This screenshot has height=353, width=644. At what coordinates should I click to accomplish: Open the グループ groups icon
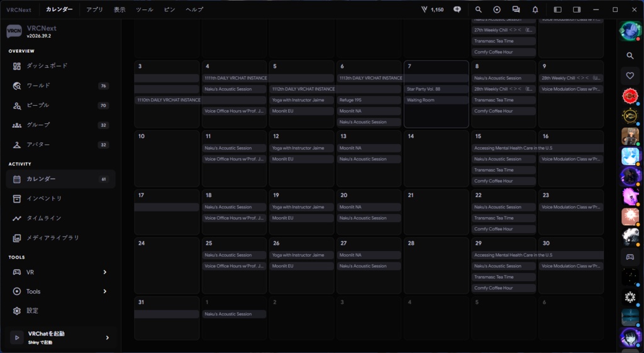17,125
